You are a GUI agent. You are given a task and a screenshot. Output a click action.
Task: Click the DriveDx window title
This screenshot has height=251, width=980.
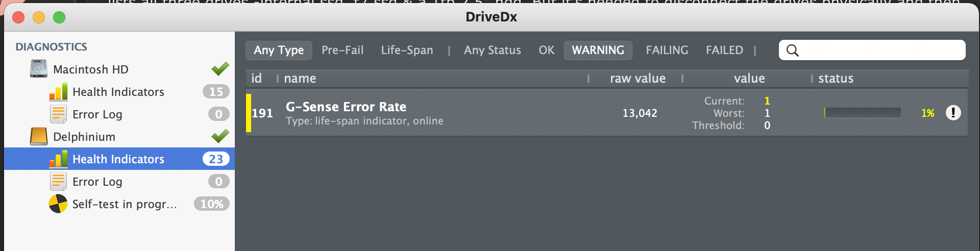[491, 17]
